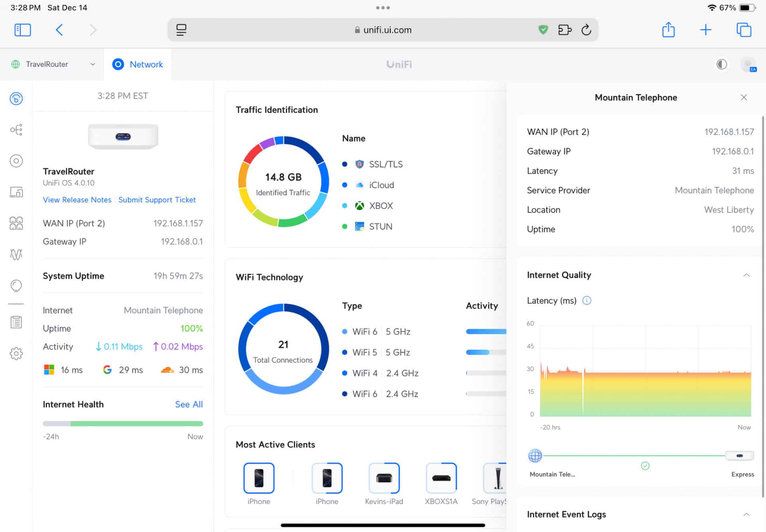Viewport: 766px width, 532px height.
Task: Open the Safari share sheet
Action: [x=668, y=30]
